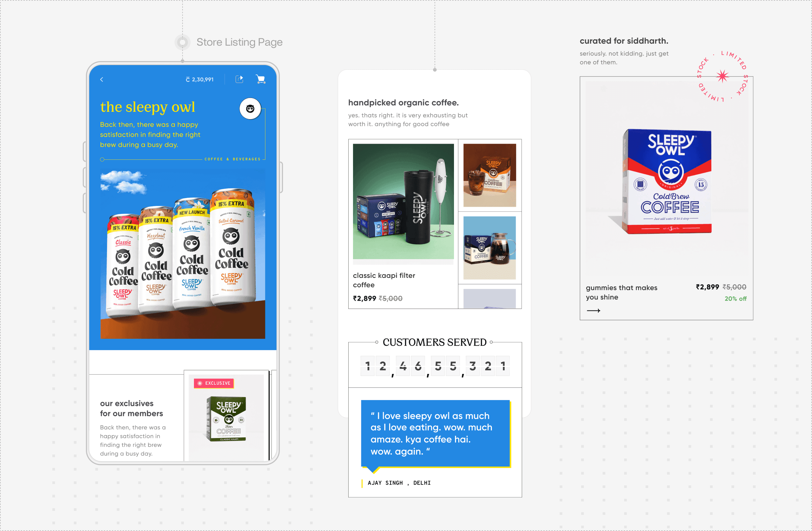Click the Limited Stock circular star badge
The image size is (812, 531).
tap(722, 76)
